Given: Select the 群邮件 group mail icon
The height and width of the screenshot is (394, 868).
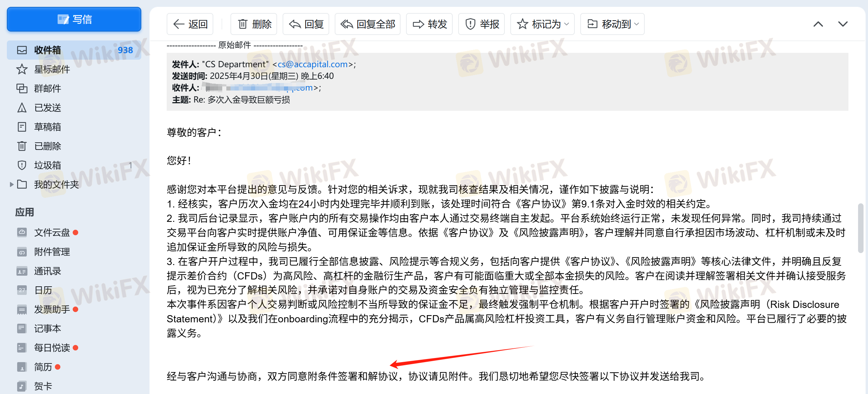Looking at the screenshot, I should click(x=22, y=88).
